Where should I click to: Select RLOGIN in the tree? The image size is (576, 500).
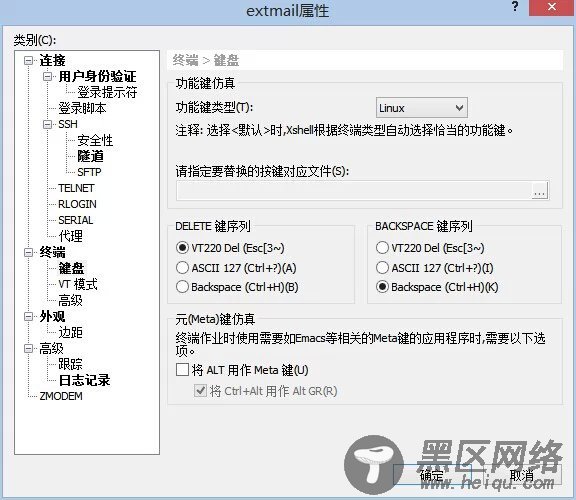[x=77, y=204]
